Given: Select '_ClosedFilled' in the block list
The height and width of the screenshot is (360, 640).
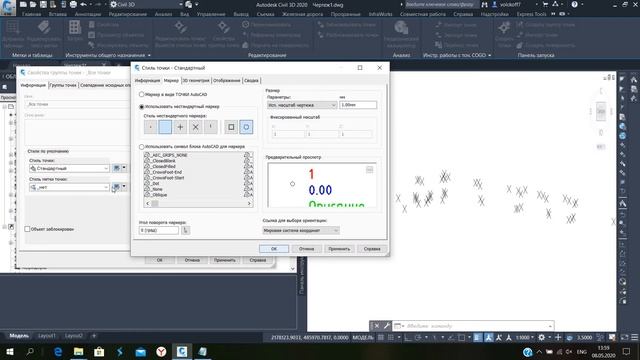Looking at the screenshot, I should (x=164, y=167).
